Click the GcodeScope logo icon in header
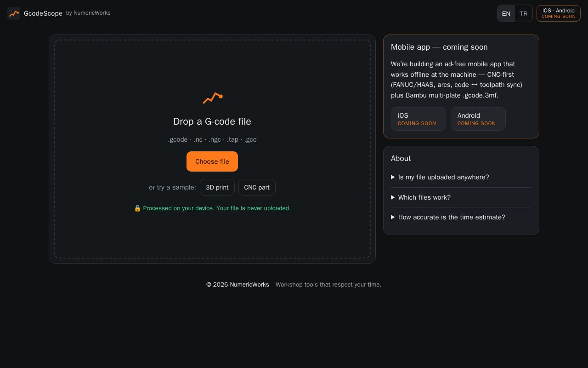The width and height of the screenshot is (588, 368). [14, 13]
